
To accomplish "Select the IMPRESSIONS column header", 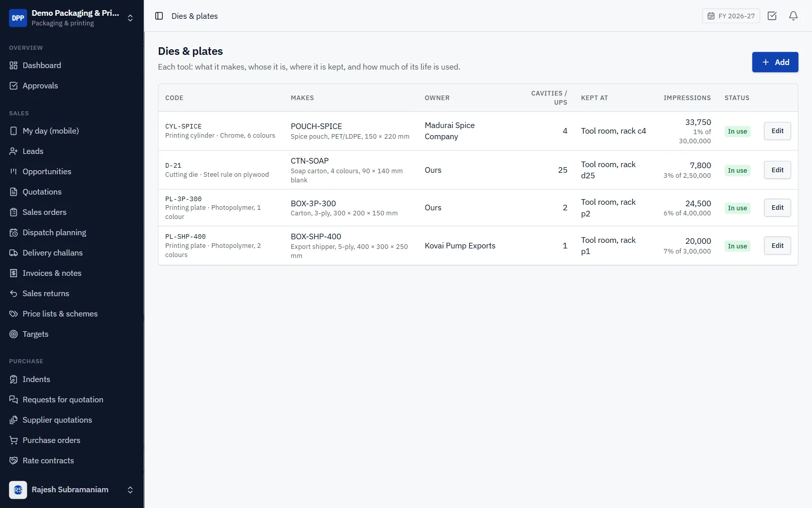I will coord(687,98).
